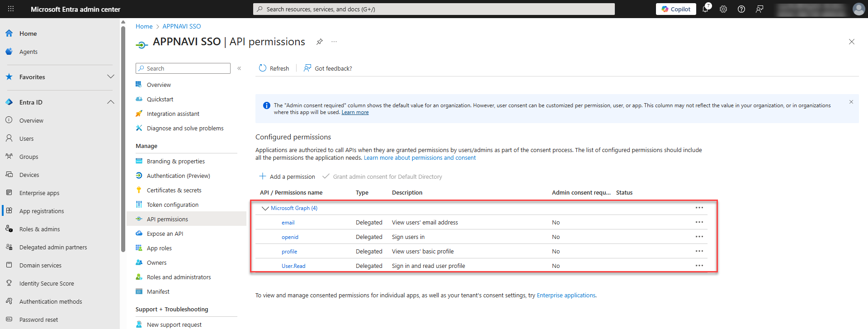Image resolution: width=868 pixels, height=329 pixels.
Task: Click the resource menu Search field
Action: pyautogui.click(x=183, y=68)
